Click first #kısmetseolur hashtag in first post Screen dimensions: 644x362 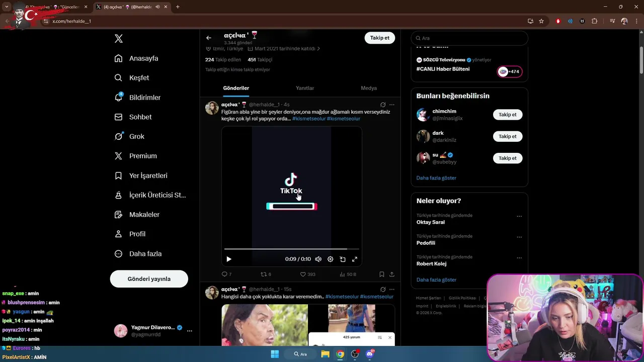tap(309, 119)
